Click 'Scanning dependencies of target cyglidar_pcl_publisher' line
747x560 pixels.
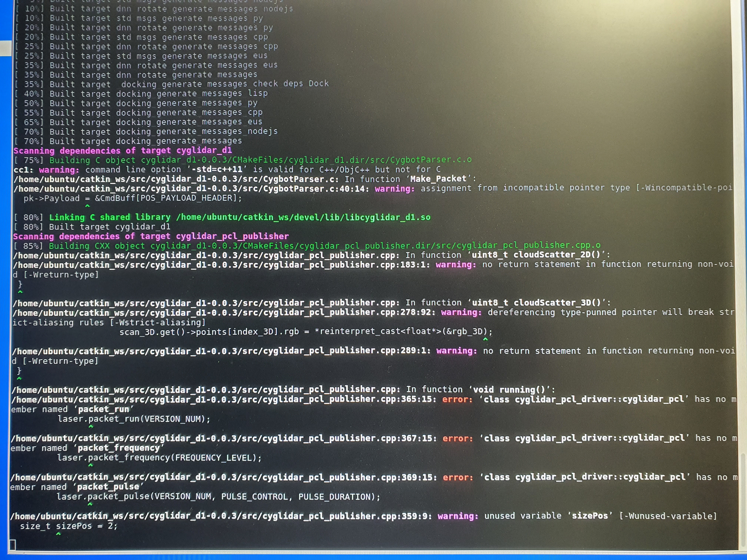[151, 236]
